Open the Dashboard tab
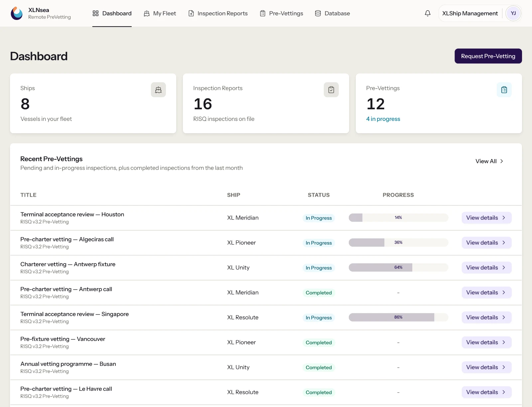Image resolution: width=532 pixels, height=407 pixels. pos(112,13)
